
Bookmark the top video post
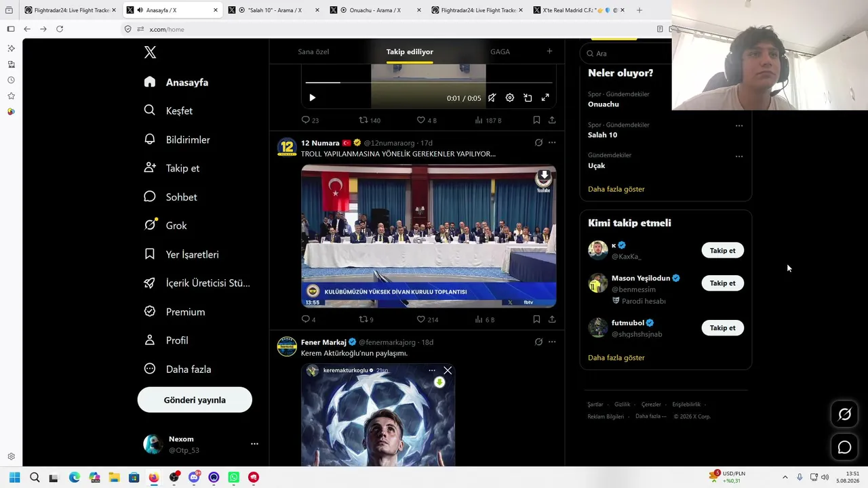coord(536,120)
